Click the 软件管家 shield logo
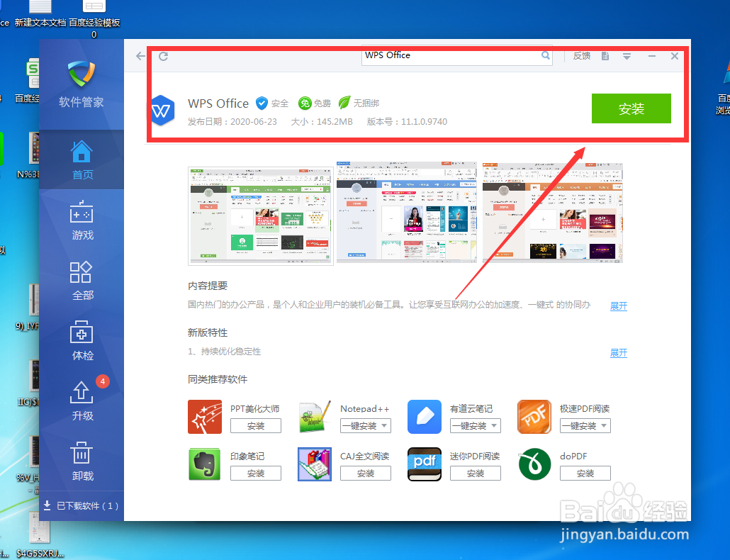 tap(81, 74)
